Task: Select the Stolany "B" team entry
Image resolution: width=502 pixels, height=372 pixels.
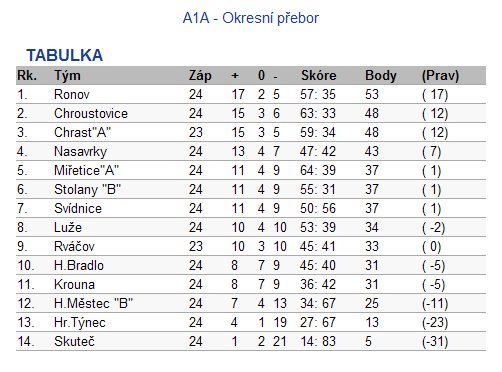Action: tap(87, 190)
